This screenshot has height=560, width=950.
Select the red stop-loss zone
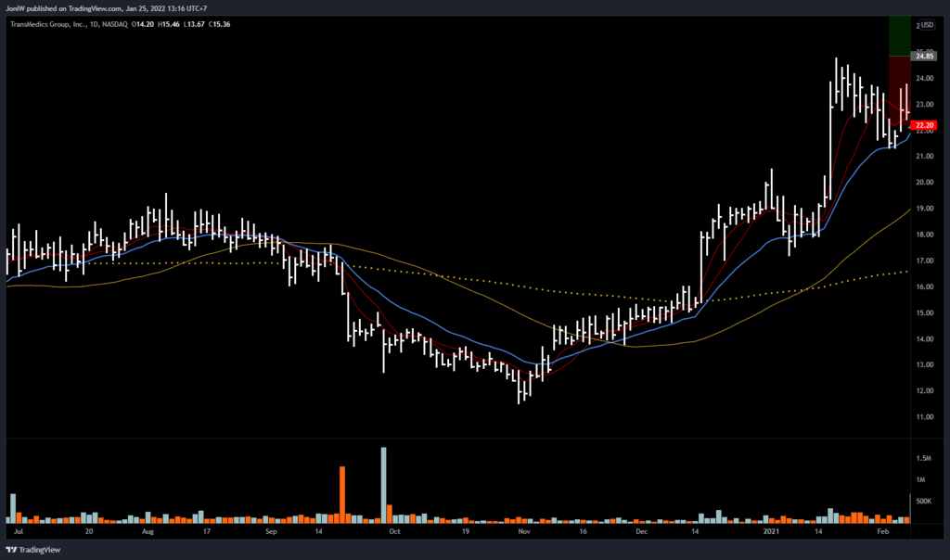point(900,88)
